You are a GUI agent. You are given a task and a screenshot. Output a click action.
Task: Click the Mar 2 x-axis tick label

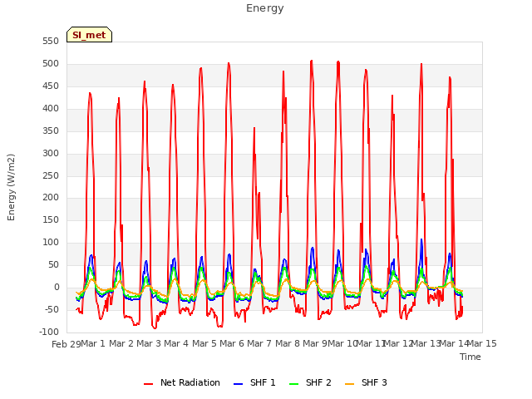pos(121,343)
